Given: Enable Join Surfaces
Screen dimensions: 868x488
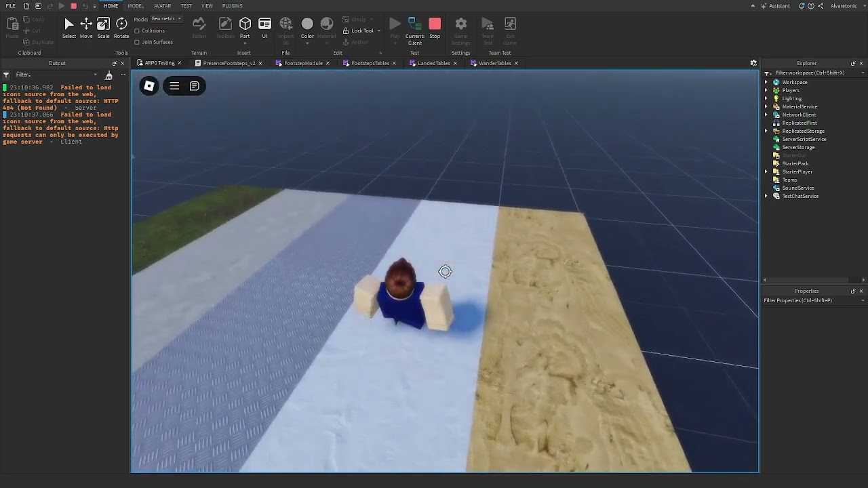Looking at the screenshot, I should tap(136, 42).
